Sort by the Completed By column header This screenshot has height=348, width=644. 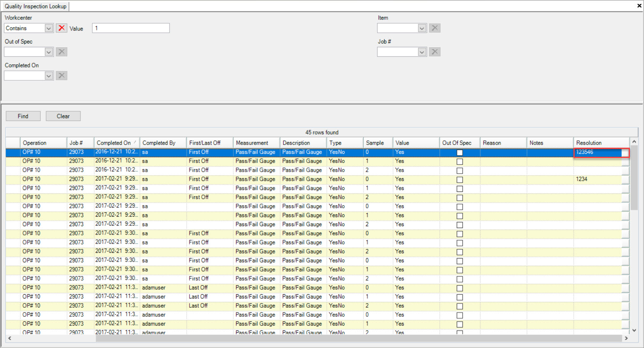tap(163, 143)
